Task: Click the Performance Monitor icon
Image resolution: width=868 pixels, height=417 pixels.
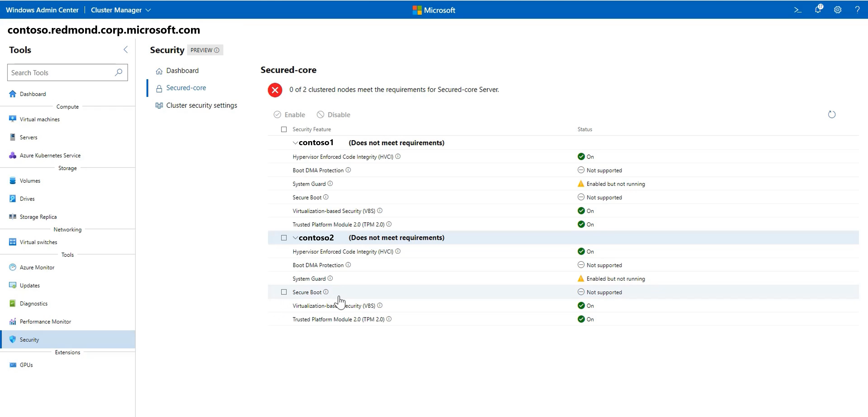Action: click(x=12, y=321)
